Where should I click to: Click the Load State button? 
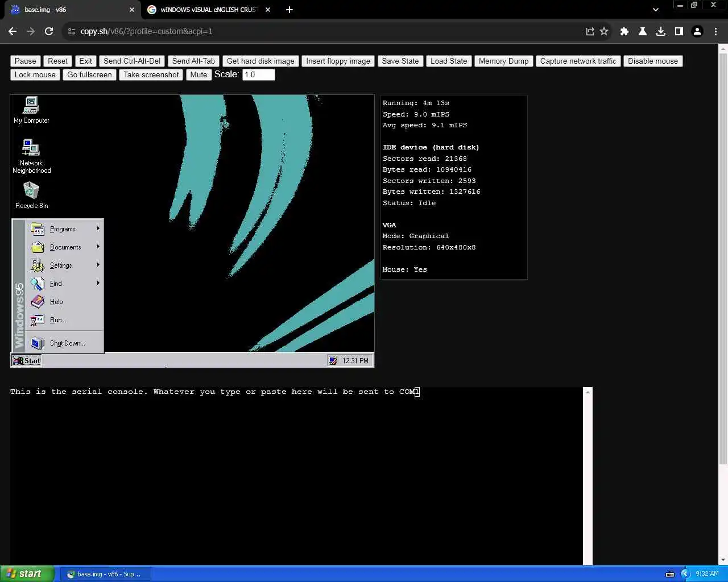[x=449, y=61]
